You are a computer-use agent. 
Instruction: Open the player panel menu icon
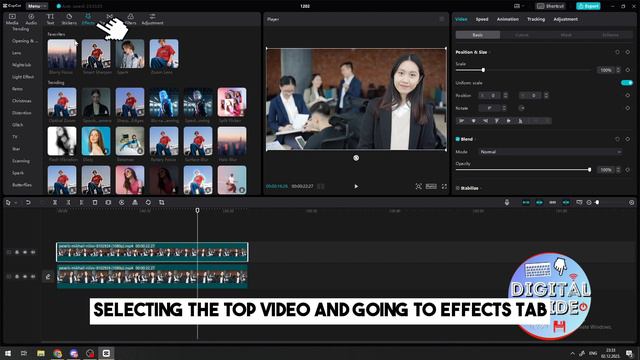coord(442,19)
